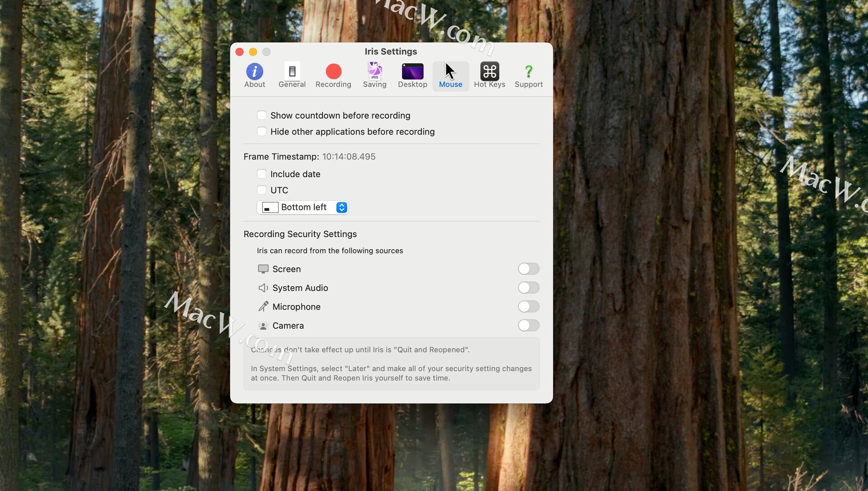The image size is (868, 491).
Task: Open the General settings pane
Action: click(292, 76)
